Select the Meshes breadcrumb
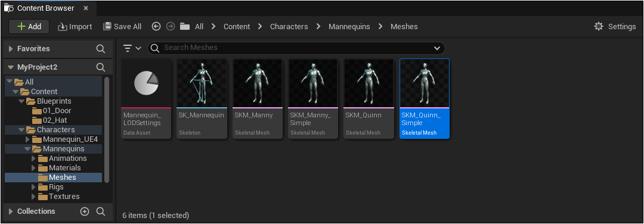644x224 pixels. 404,27
